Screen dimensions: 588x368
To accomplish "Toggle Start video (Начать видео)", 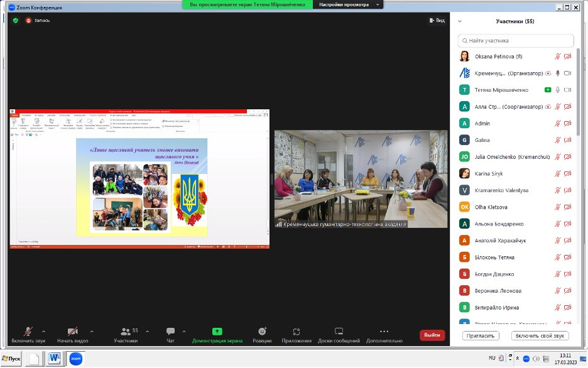I will (x=73, y=332).
